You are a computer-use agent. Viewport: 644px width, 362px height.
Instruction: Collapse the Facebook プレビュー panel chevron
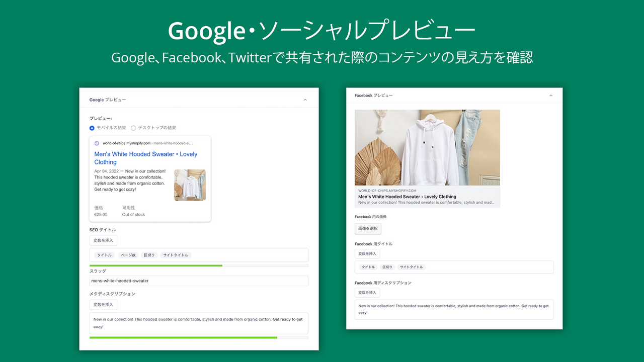[x=550, y=96]
